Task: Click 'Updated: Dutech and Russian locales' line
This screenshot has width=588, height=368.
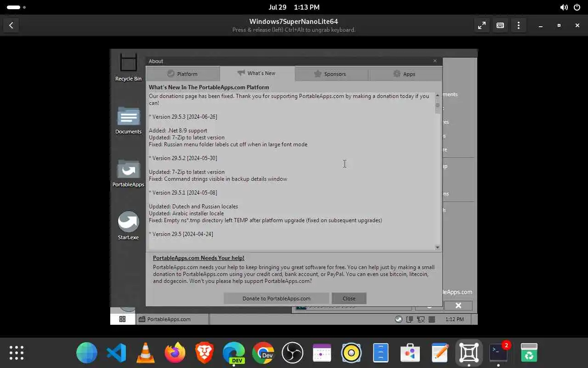Action: point(193,207)
